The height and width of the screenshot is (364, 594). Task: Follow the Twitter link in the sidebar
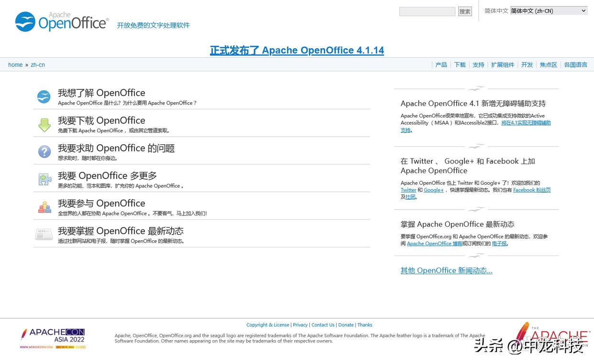tap(408, 190)
